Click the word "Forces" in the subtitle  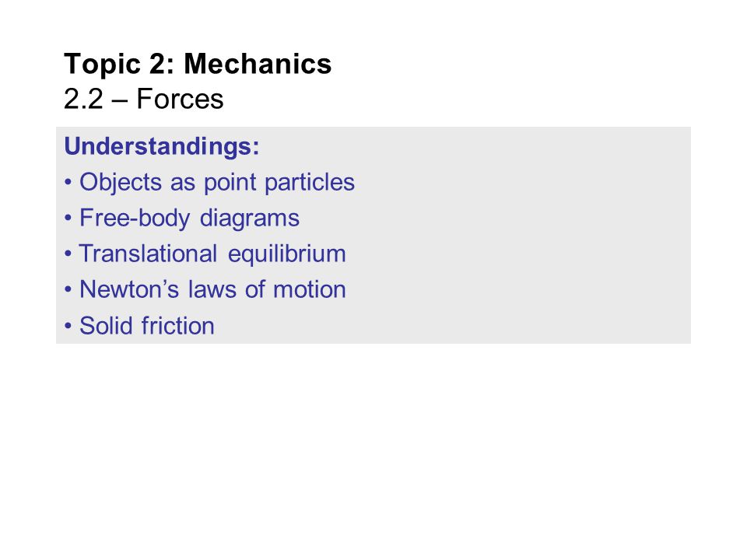point(180,99)
